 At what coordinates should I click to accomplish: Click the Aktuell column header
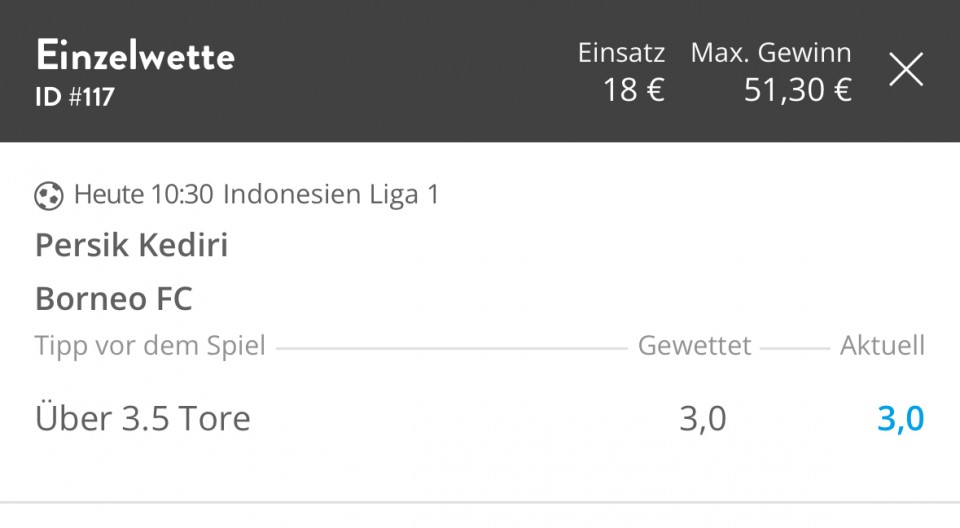882,345
